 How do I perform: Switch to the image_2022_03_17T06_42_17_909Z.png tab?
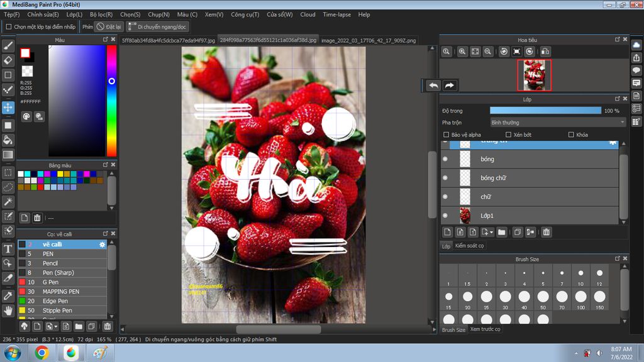pyautogui.click(x=369, y=40)
